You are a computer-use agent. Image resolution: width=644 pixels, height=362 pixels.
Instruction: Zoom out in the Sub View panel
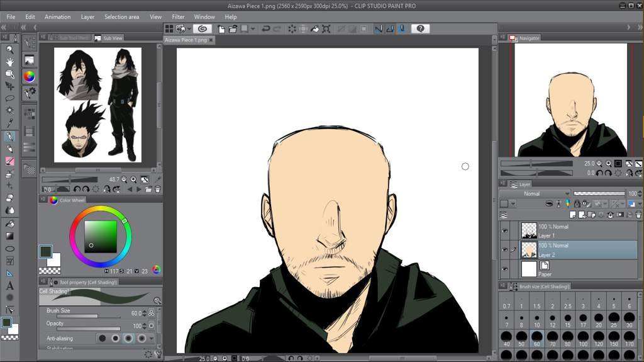(x=124, y=179)
